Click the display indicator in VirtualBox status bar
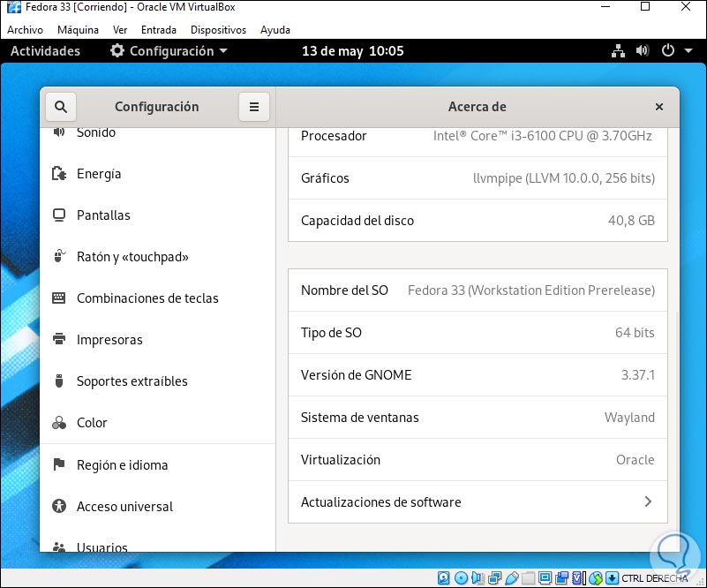Screen dimensions: 707x588 click(545, 577)
